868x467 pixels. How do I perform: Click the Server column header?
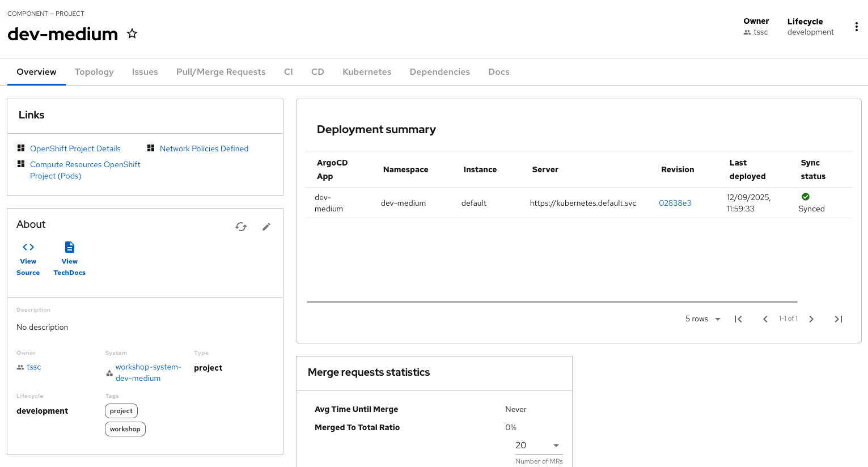545,169
